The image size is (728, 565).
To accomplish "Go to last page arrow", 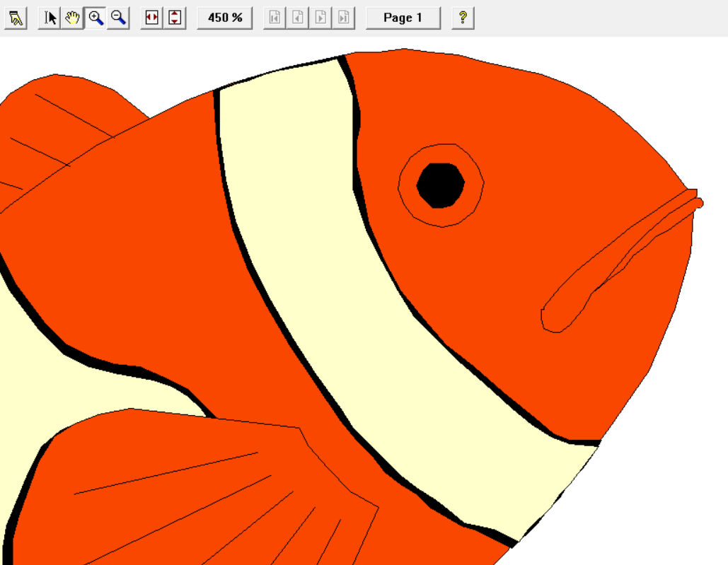I will tap(344, 18).
